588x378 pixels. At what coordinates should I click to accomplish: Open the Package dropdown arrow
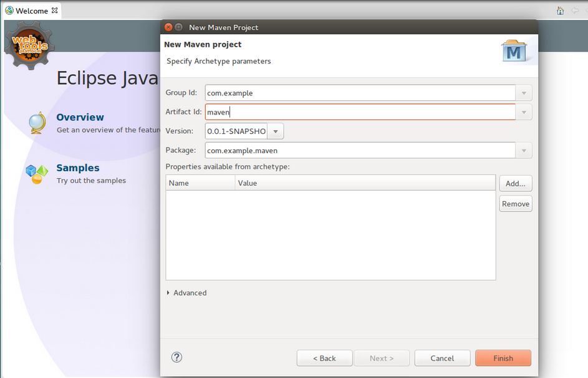(x=524, y=151)
